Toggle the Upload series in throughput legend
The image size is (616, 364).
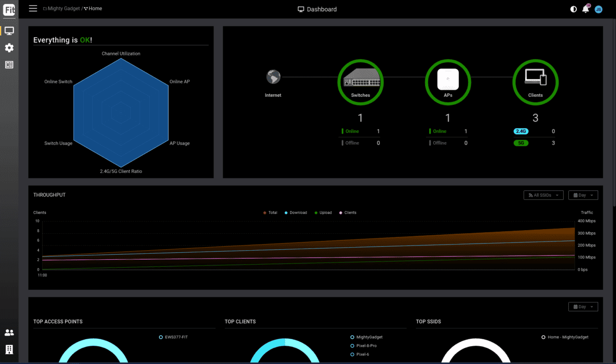[323, 212]
